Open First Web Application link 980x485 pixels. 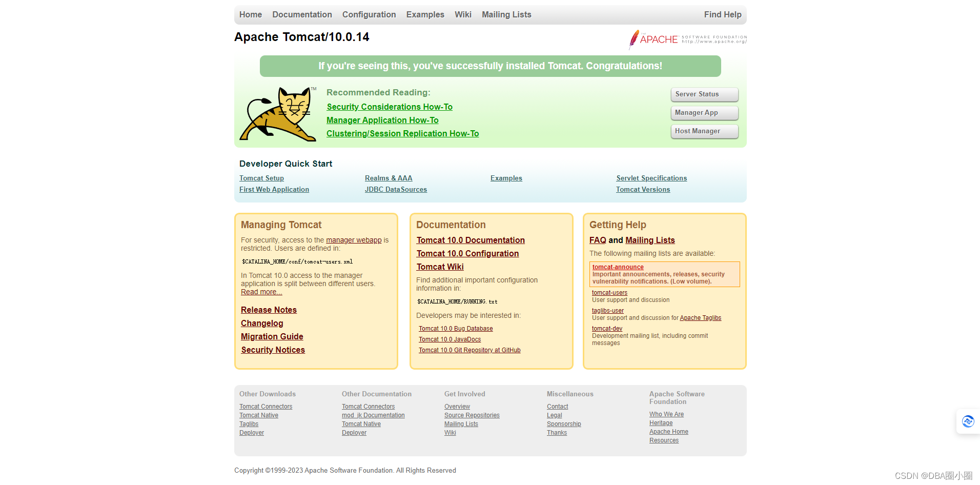[x=274, y=189]
